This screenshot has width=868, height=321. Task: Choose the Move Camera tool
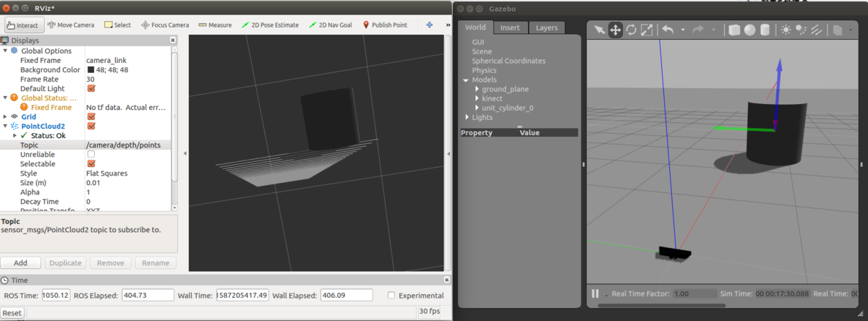click(71, 25)
